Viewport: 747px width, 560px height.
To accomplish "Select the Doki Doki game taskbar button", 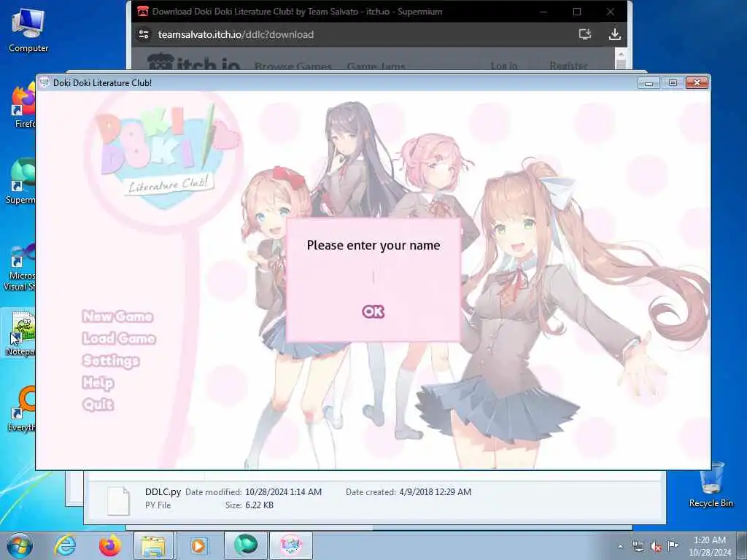I will coord(291,545).
